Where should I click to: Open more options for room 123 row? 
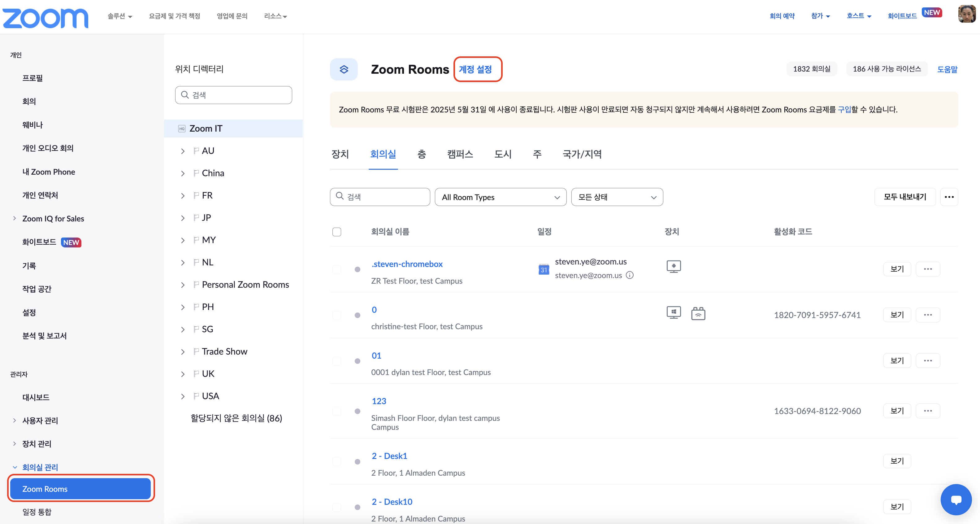click(x=928, y=411)
